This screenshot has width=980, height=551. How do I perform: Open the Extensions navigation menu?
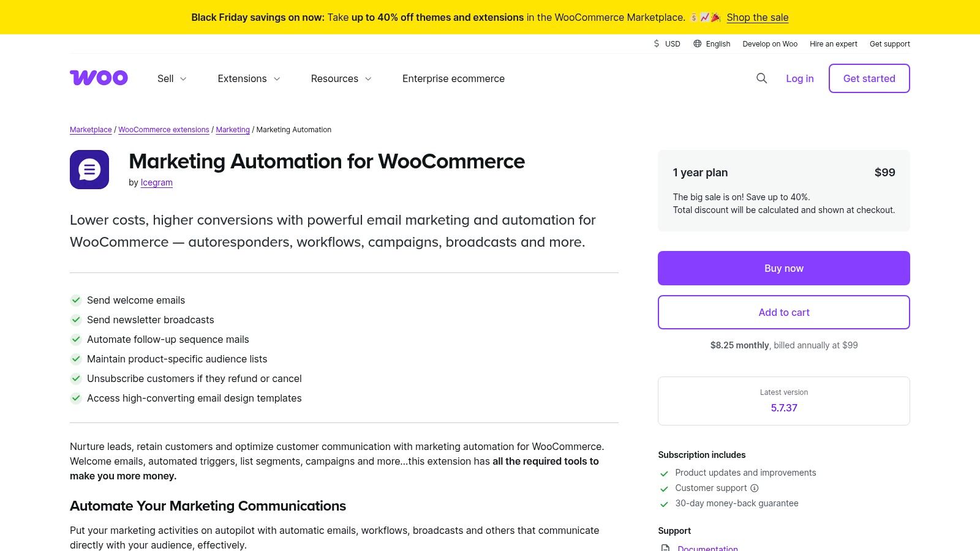coord(249,78)
